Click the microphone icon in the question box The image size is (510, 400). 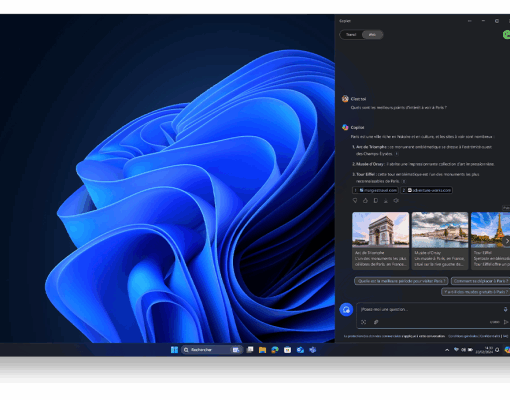click(x=505, y=309)
